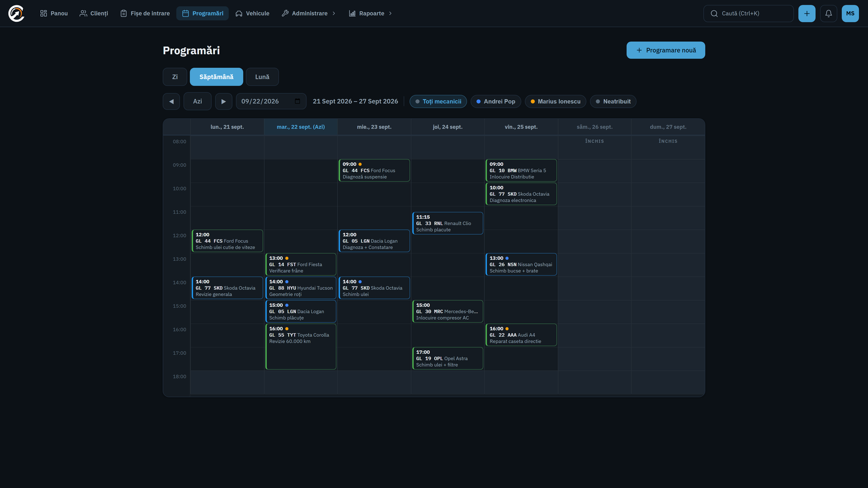The image size is (868, 488).
Task: Expand the Administrare menu
Action: [309, 14]
